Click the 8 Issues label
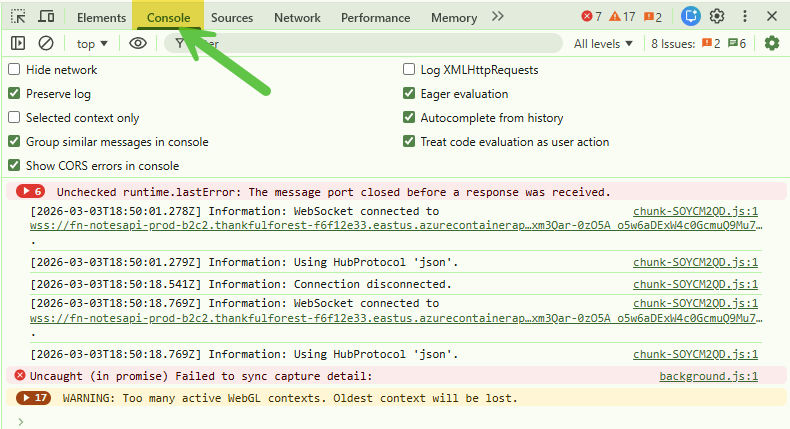 coord(673,44)
